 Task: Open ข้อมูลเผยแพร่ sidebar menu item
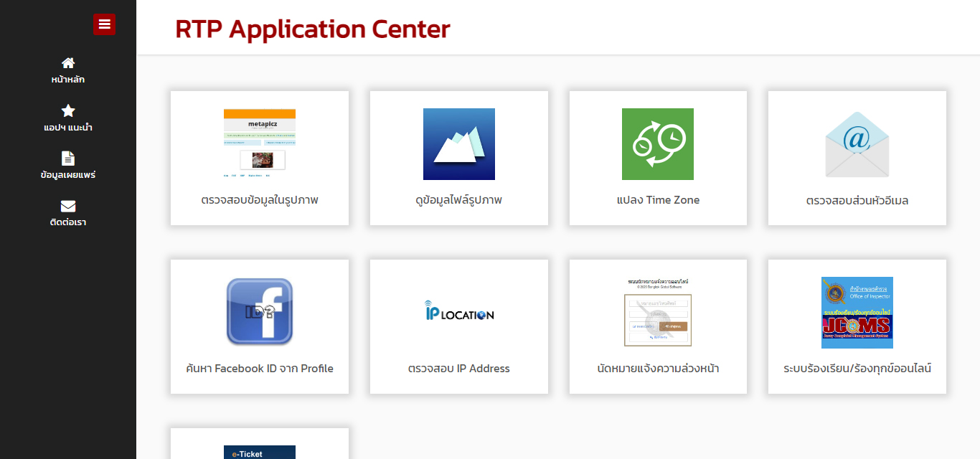coord(68,175)
